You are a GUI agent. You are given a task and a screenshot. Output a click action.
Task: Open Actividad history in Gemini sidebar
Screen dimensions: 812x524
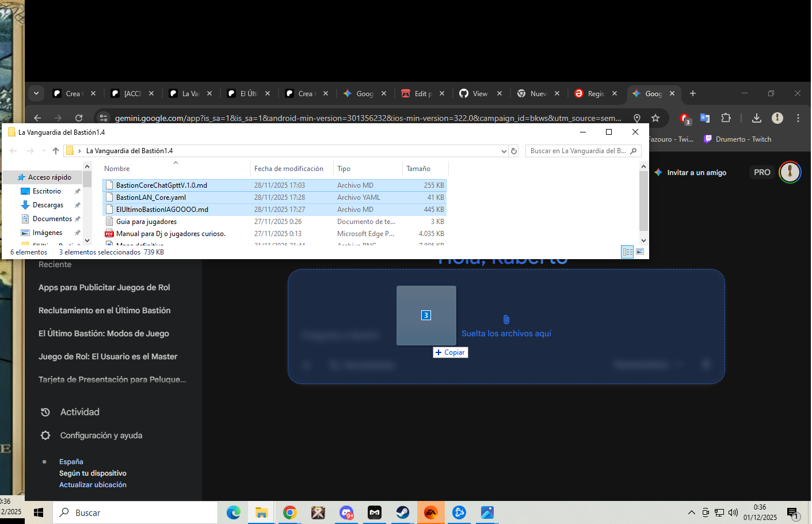(70, 412)
